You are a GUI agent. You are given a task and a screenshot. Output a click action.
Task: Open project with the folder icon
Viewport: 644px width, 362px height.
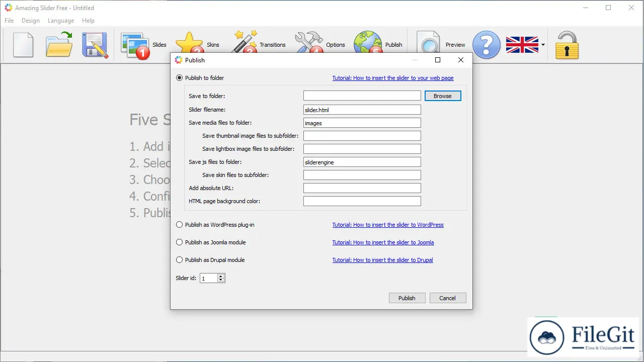click(x=59, y=45)
